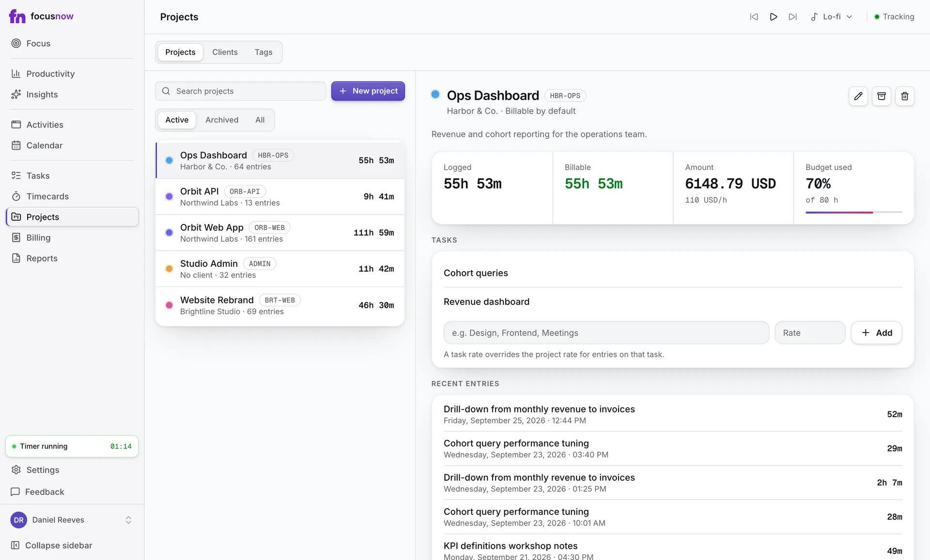This screenshot has width=930, height=560.
Task: Click the task name input field
Action: [x=606, y=333]
